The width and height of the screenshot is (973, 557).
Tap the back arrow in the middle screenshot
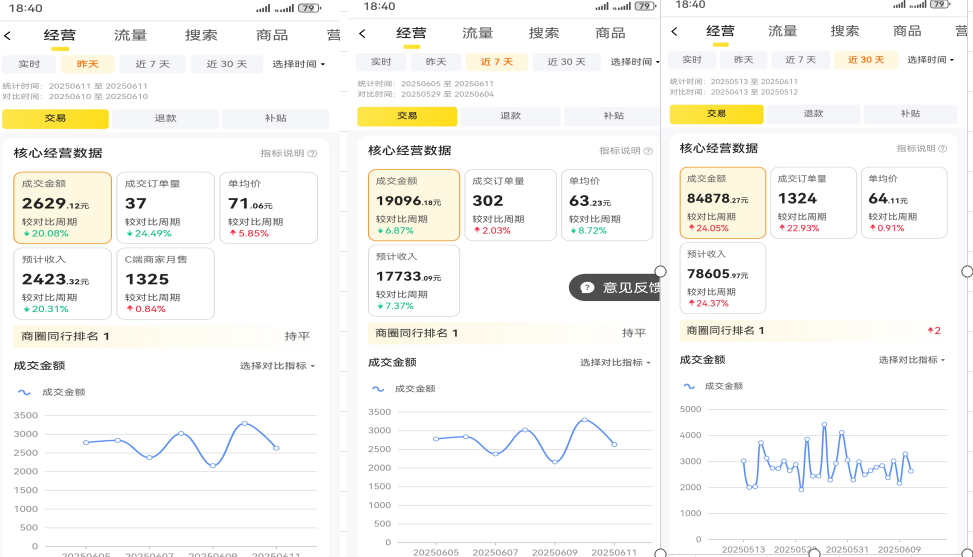tap(362, 34)
